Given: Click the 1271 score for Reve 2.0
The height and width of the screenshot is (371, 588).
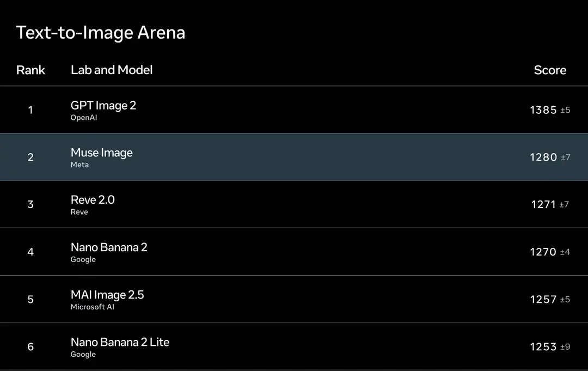Looking at the screenshot, I should 543,204.
